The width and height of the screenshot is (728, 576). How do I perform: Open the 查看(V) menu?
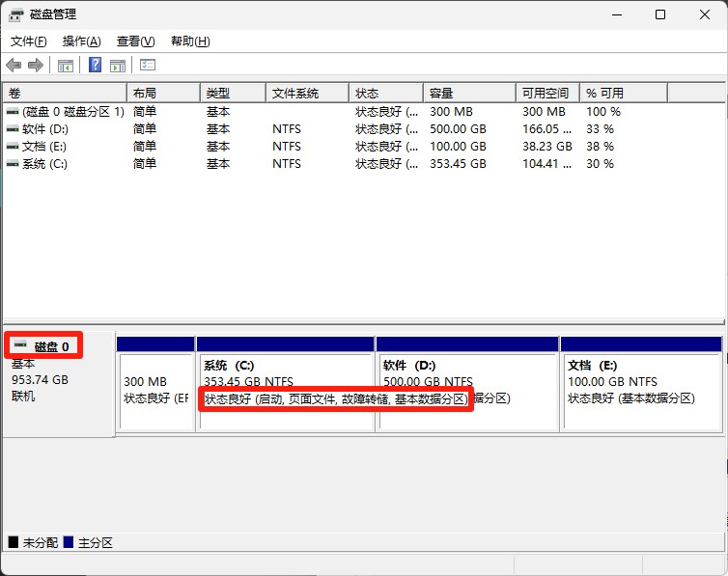(135, 41)
